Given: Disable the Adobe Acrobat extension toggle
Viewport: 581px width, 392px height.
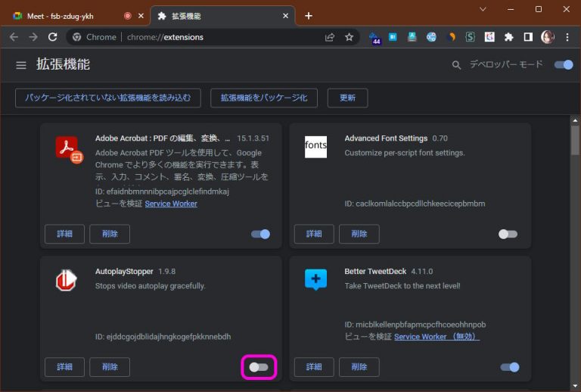Looking at the screenshot, I should tap(260, 234).
